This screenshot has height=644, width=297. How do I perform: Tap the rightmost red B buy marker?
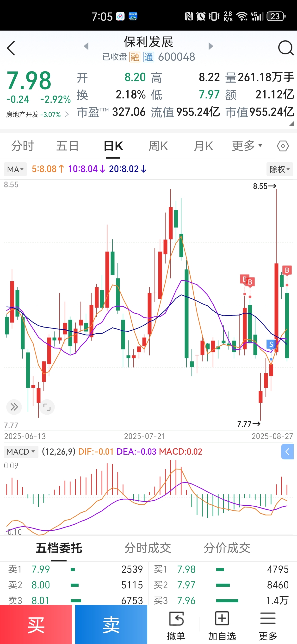(x=287, y=270)
